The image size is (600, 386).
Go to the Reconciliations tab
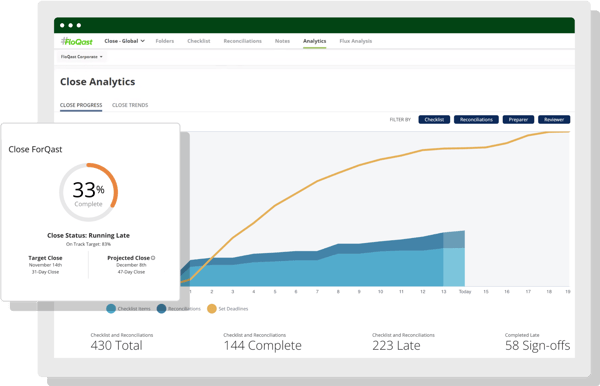(x=243, y=41)
